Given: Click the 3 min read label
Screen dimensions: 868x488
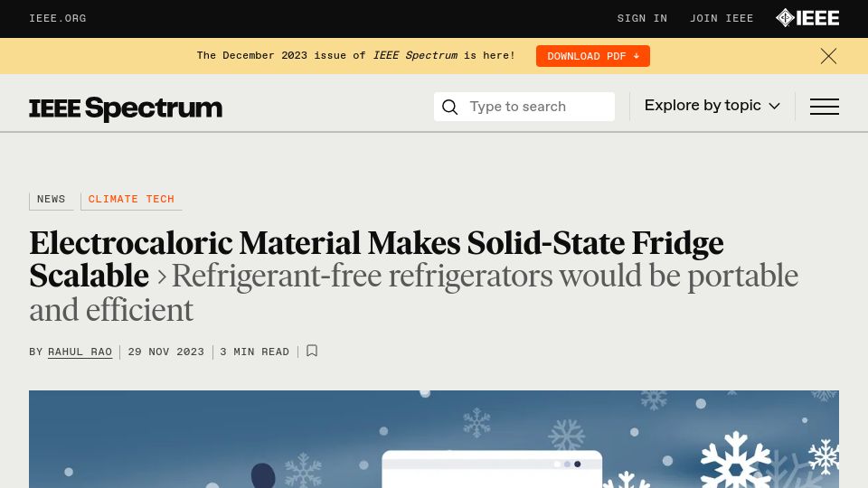Looking at the screenshot, I should click(255, 352).
